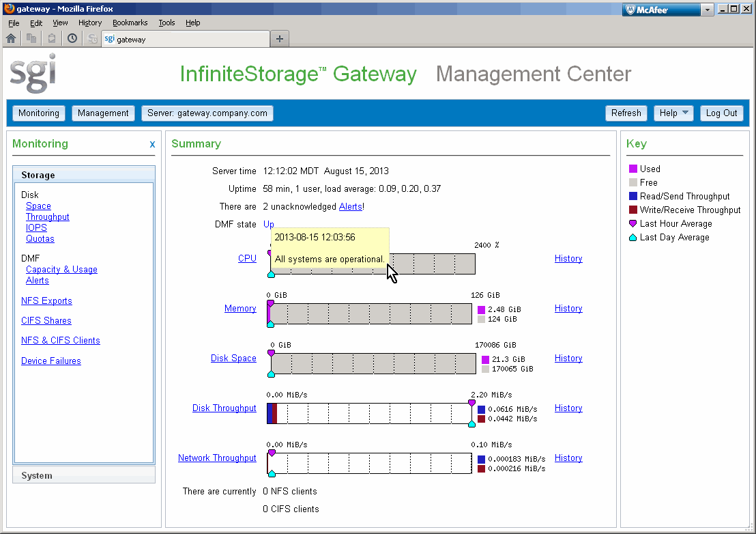Click the SGI logo

pos(33,73)
